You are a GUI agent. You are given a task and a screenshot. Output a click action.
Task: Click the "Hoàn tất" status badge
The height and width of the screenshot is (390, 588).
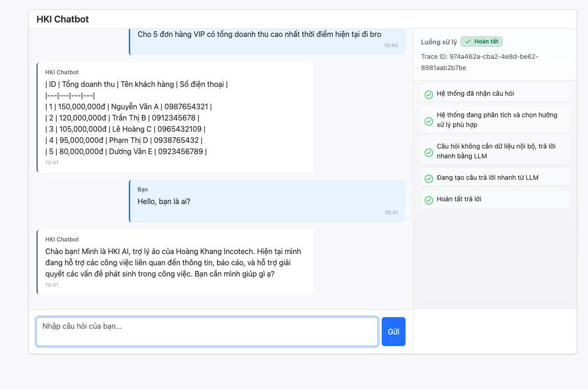point(482,41)
